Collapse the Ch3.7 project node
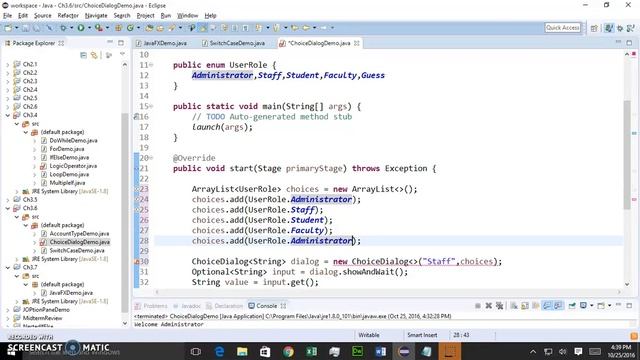640x360 pixels. coord(8,267)
